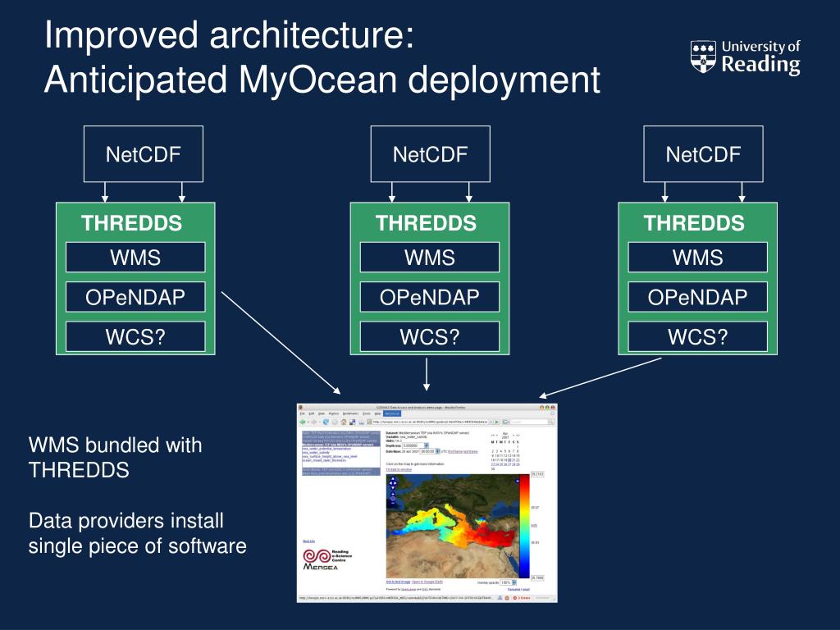Click the OPeNDAP box in the middle THREDDS block

[430, 297]
